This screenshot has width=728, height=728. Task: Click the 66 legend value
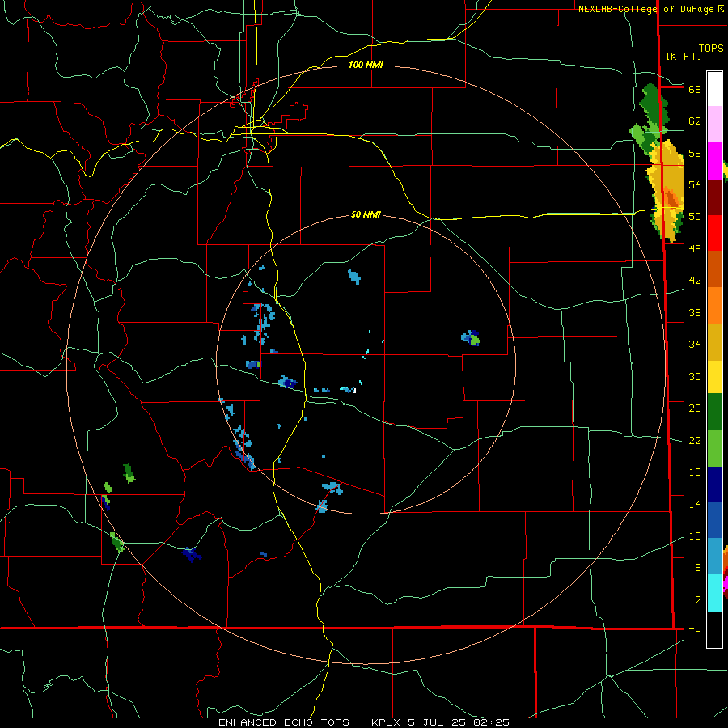695,89
